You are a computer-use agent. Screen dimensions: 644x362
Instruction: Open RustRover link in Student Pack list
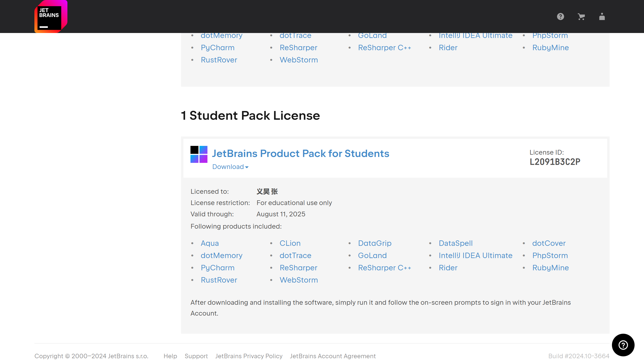tap(219, 280)
